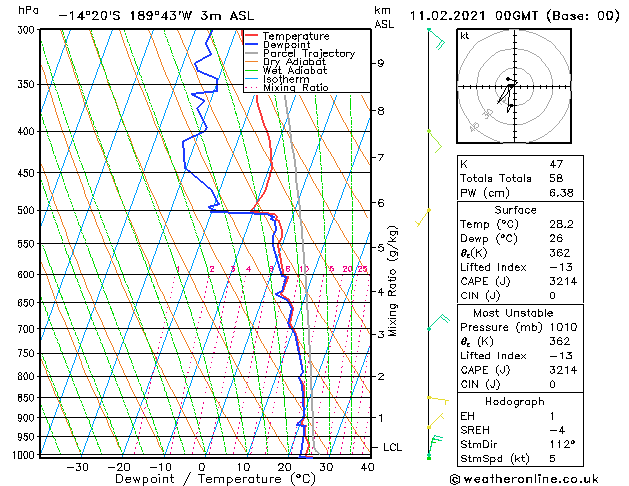Click the StmDir value 112°
629x486 pixels.
[x=562, y=444]
